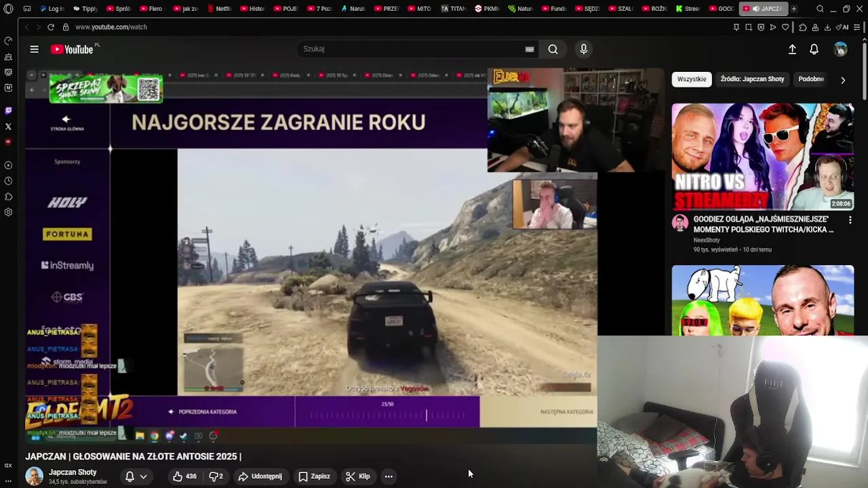The image size is (868, 488).
Task: Open the on-screen keyboard in search box
Action: point(530,49)
